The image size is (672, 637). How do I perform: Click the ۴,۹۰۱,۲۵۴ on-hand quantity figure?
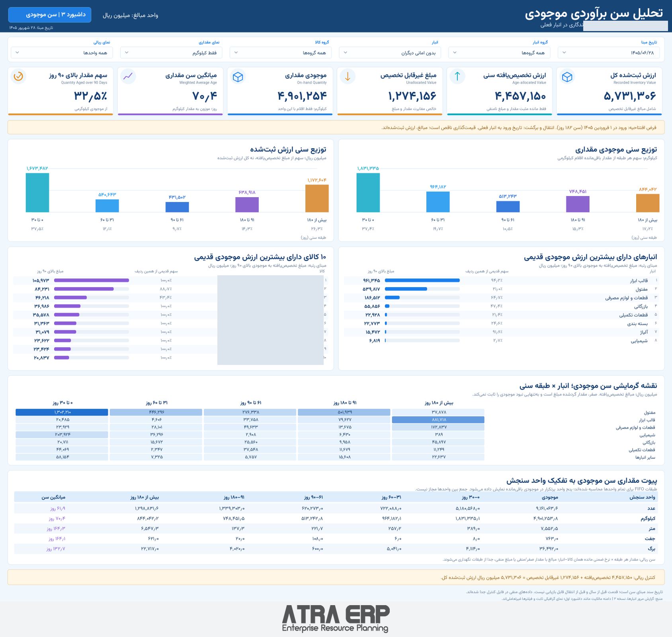[x=302, y=96]
